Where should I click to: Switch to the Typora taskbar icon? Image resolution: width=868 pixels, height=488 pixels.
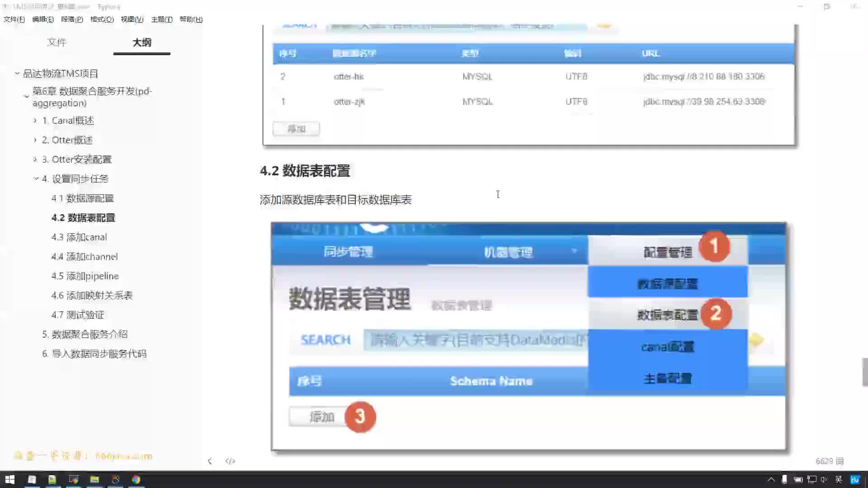(x=32, y=479)
